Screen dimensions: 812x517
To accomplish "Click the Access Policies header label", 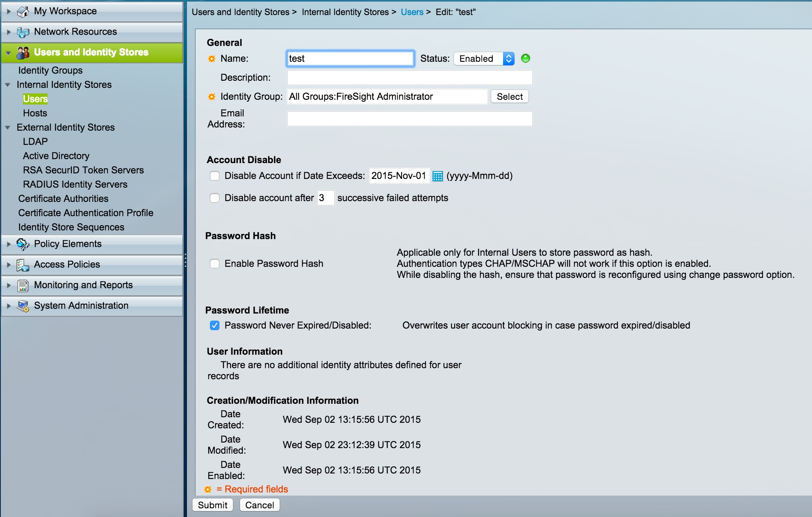I will 67,265.
